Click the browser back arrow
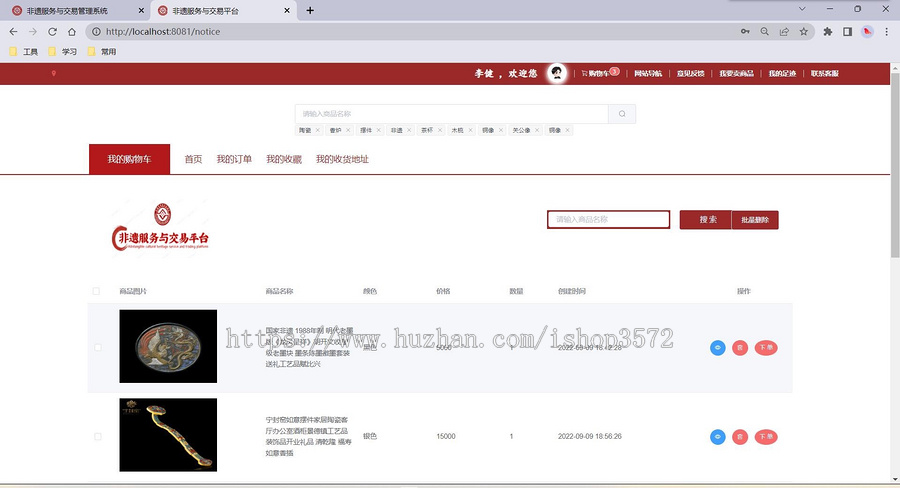 [x=14, y=32]
